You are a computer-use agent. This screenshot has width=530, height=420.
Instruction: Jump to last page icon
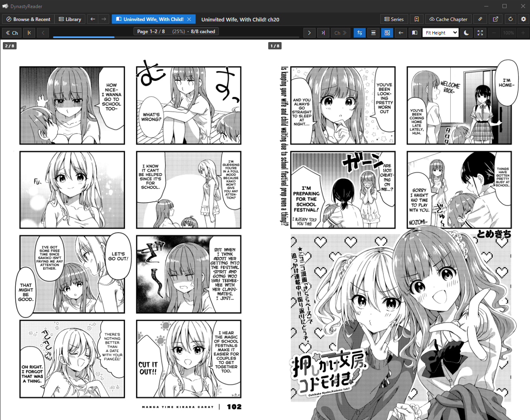pos(323,33)
